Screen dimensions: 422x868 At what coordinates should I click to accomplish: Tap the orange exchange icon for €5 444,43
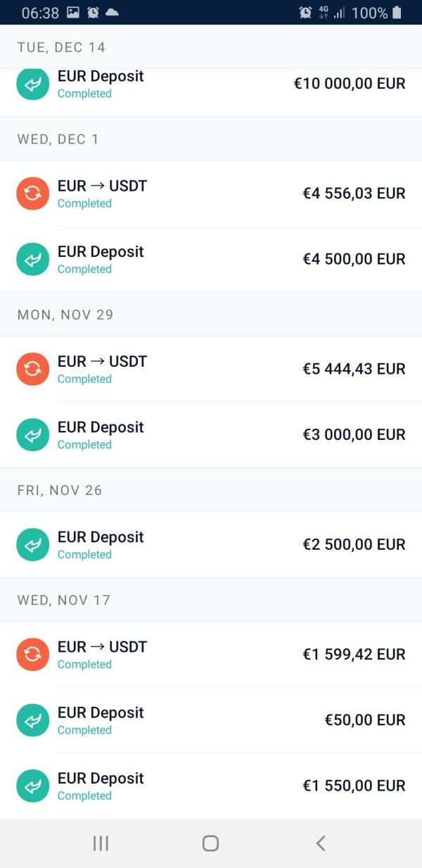32,369
